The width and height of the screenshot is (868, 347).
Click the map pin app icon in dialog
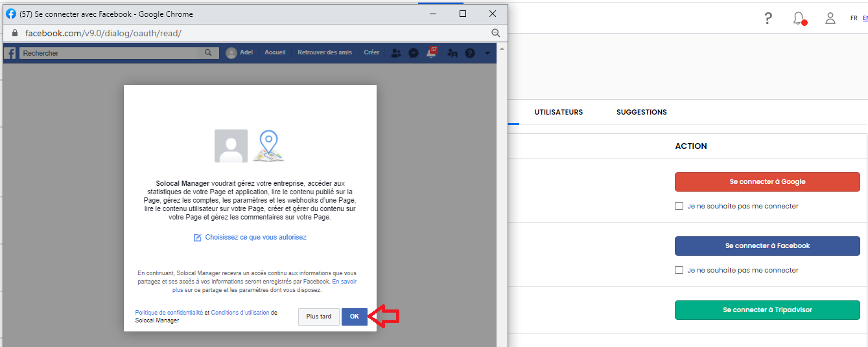coord(268,146)
